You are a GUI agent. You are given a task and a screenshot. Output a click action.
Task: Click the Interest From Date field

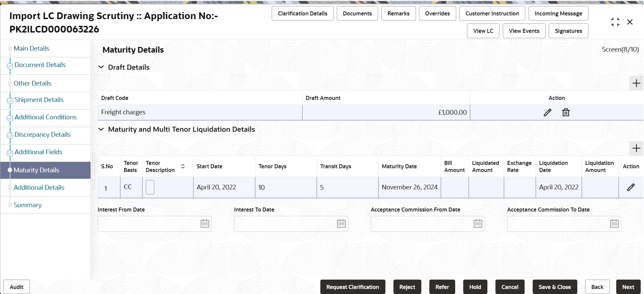click(155, 224)
